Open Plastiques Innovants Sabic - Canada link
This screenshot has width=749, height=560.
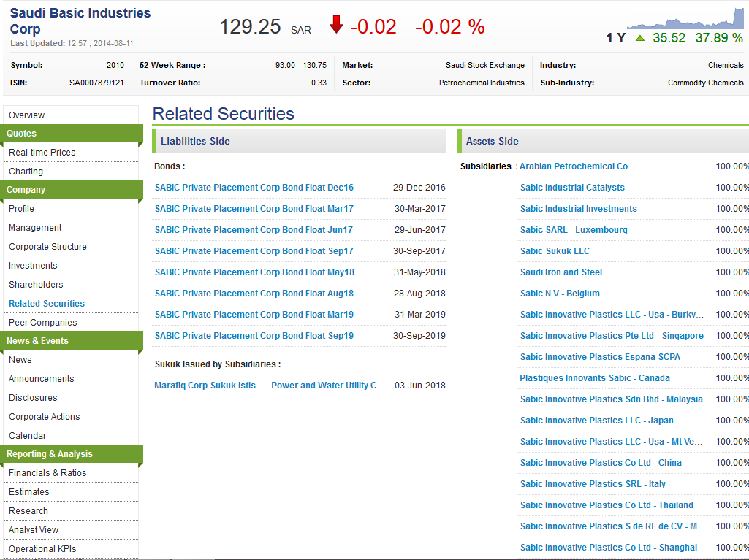coord(595,378)
